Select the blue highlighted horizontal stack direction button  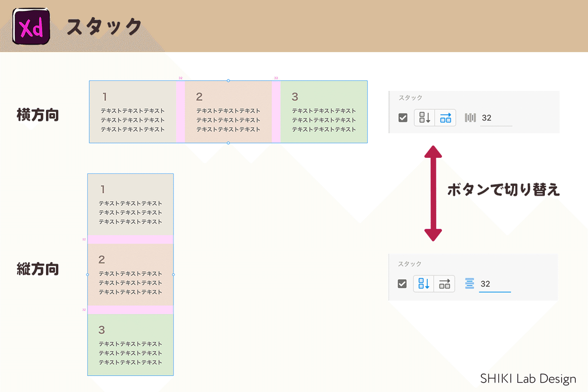point(445,118)
